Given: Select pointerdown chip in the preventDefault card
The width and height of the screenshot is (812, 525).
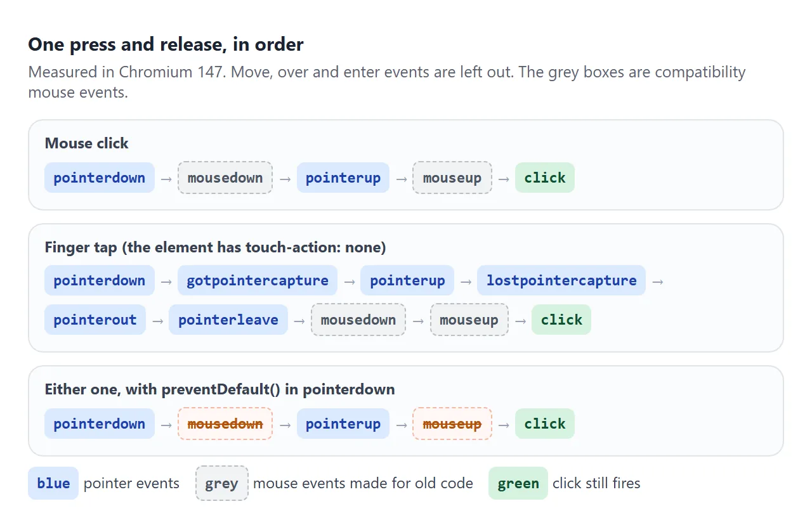Looking at the screenshot, I should click(100, 424).
